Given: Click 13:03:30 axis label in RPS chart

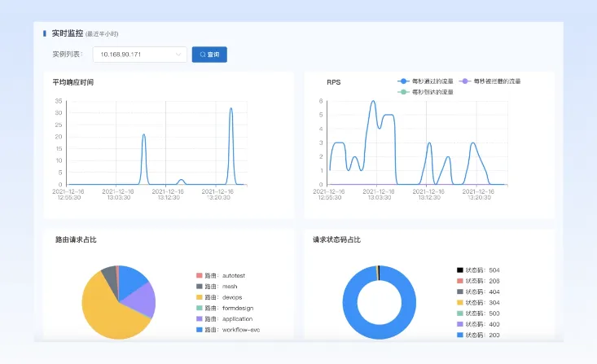Looking at the screenshot, I should tap(380, 198).
